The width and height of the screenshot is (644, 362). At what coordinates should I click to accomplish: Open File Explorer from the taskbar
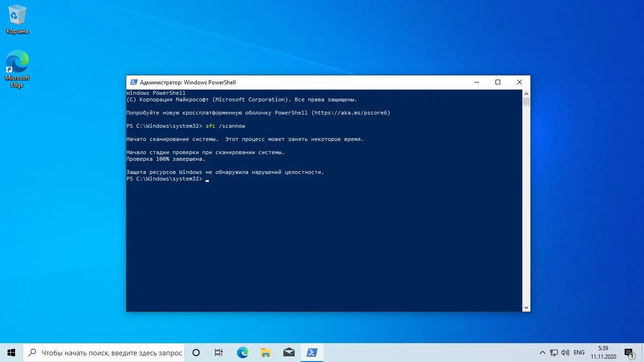tap(265, 353)
